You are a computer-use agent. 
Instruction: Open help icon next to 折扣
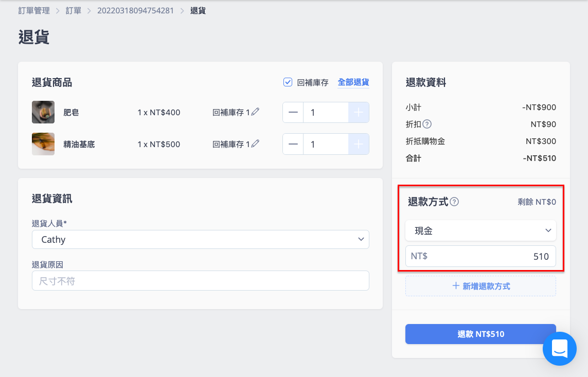(427, 124)
